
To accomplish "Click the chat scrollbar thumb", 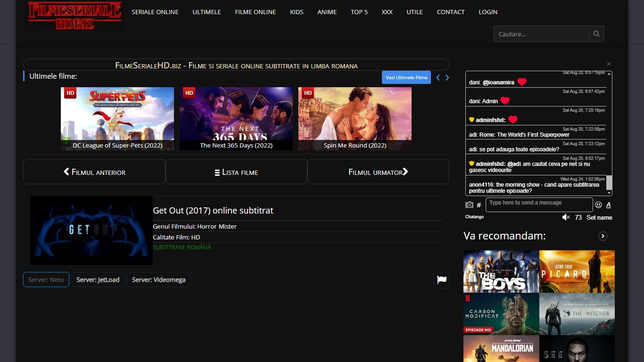I will pos(609,182).
